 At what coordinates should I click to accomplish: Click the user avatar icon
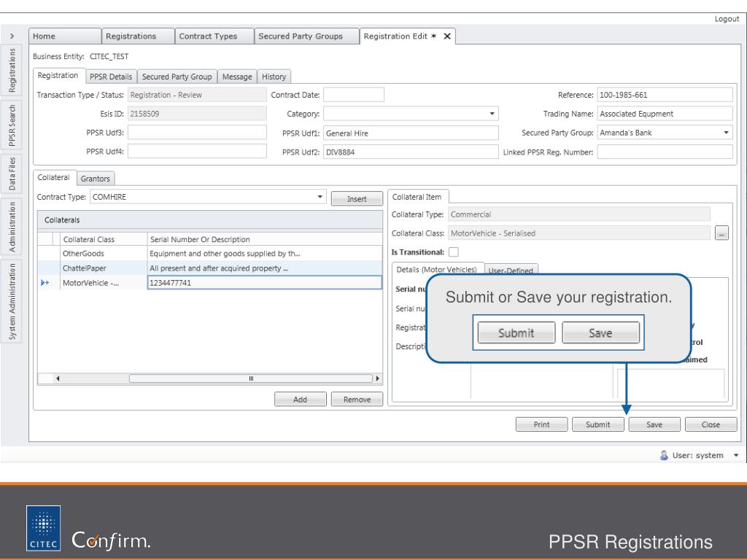664,455
